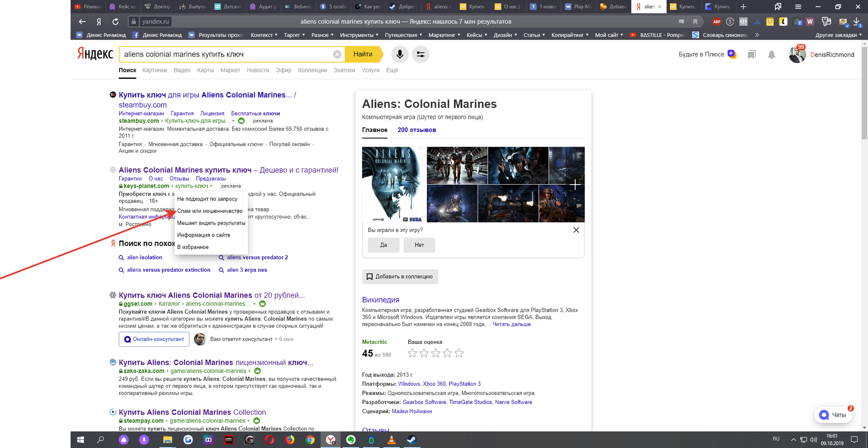Close the 'Вы играли в эту игру?' prompt
The image size is (868, 448).
click(576, 230)
